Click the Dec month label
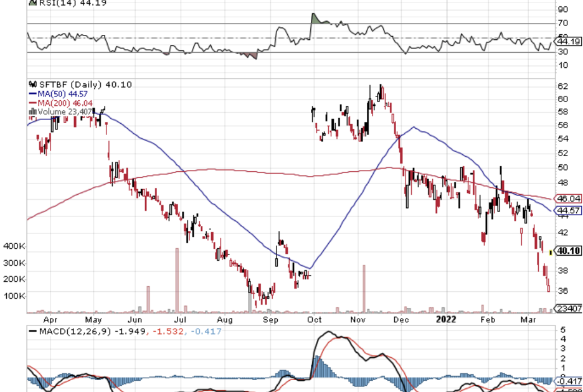The width and height of the screenshot is (583, 392). [x=402, y=320]
